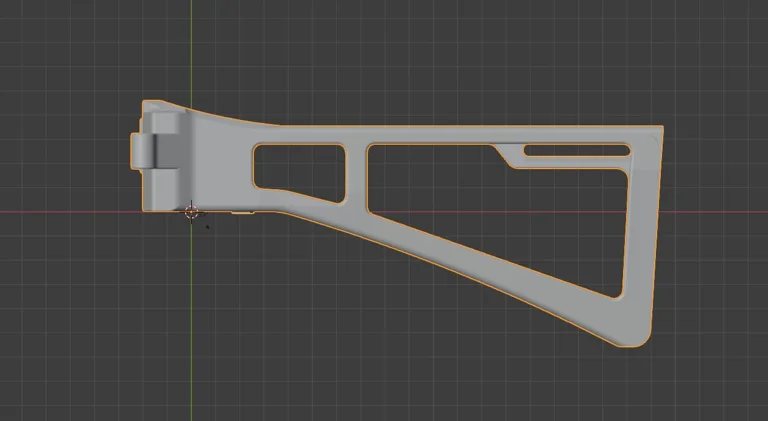Click the diagonal ramp left of the narrow slot
The image size is (768, 421).
click(508, 155)
